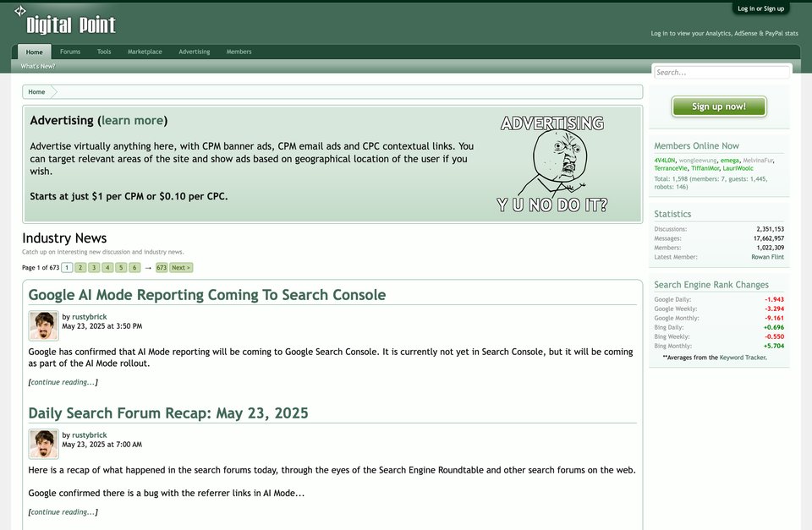Open the learn more advertising link

[132, 121]
